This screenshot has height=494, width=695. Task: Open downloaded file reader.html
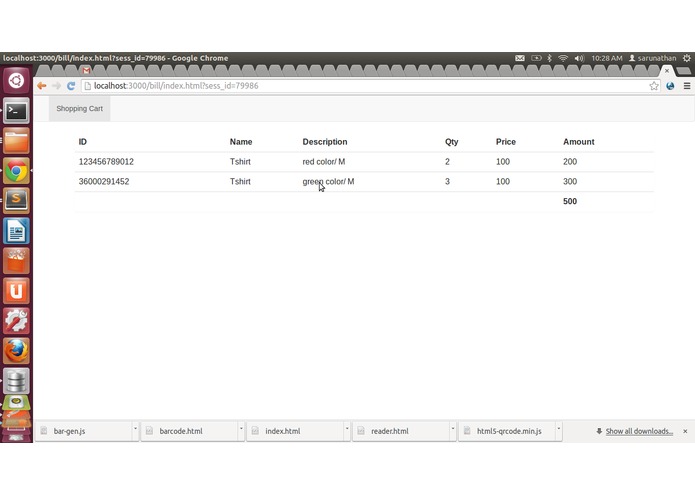[x=401, y=431]
